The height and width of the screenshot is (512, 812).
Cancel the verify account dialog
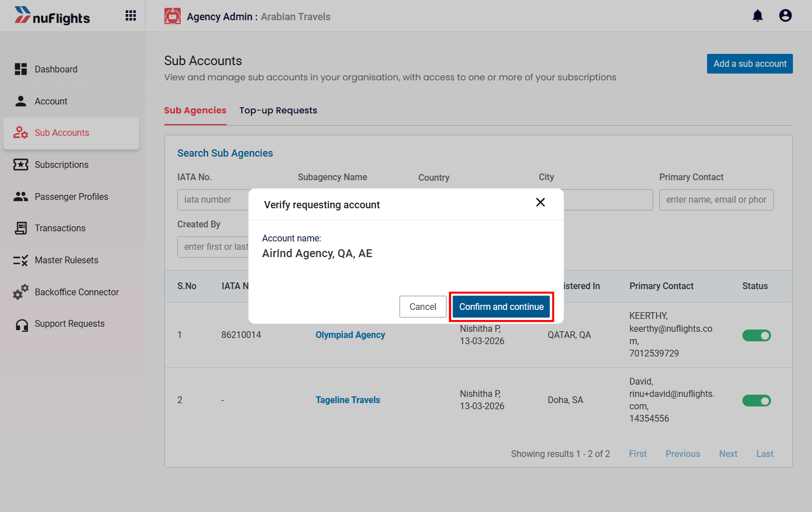point(423,307)
